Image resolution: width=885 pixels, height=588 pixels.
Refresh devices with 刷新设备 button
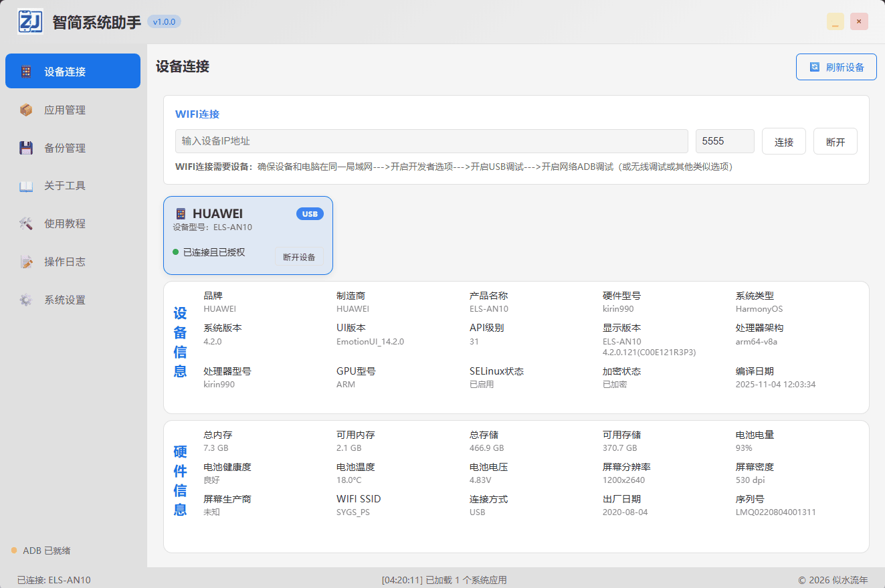click(836, 67)
